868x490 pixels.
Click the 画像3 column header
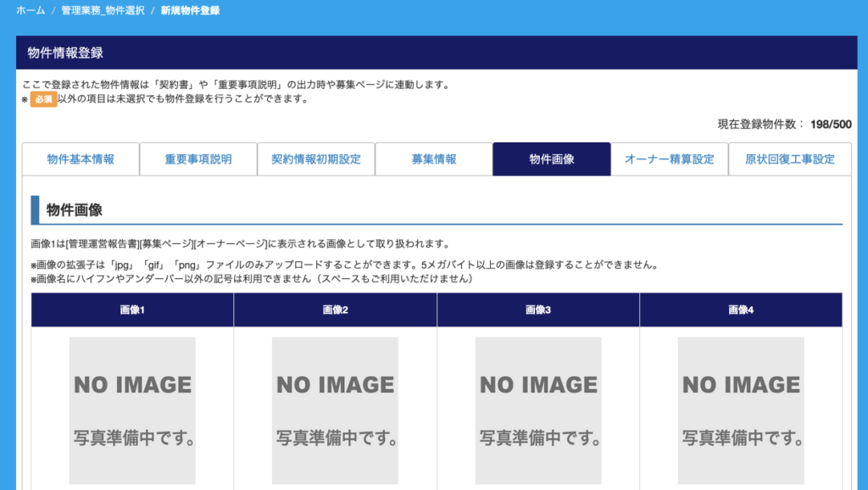click(538, 310)
